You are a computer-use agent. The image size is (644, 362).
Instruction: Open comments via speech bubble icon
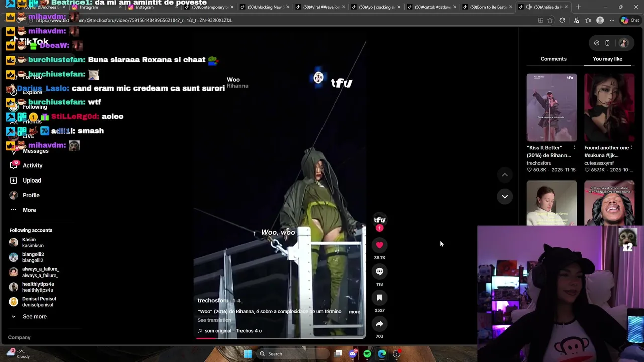[x=379, y=271]
